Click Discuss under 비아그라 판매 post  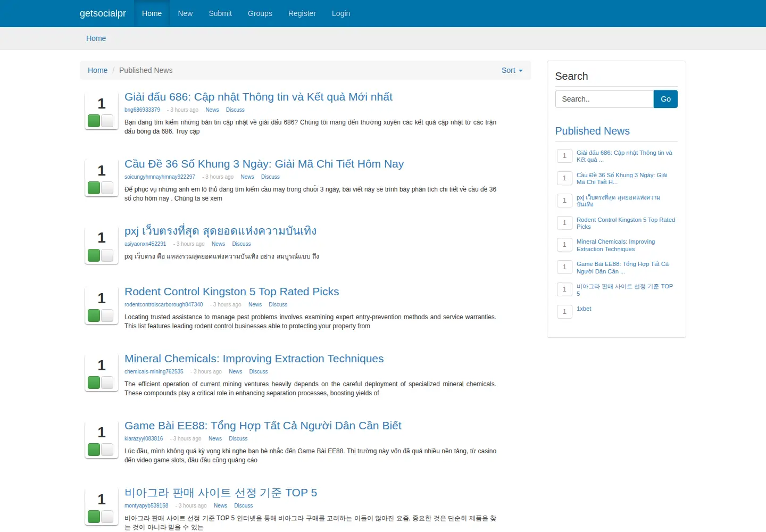click(x=243, y=506)
